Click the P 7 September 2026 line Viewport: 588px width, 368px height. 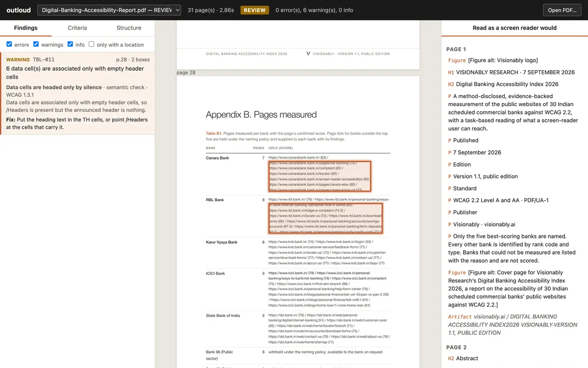pos(475,153)
